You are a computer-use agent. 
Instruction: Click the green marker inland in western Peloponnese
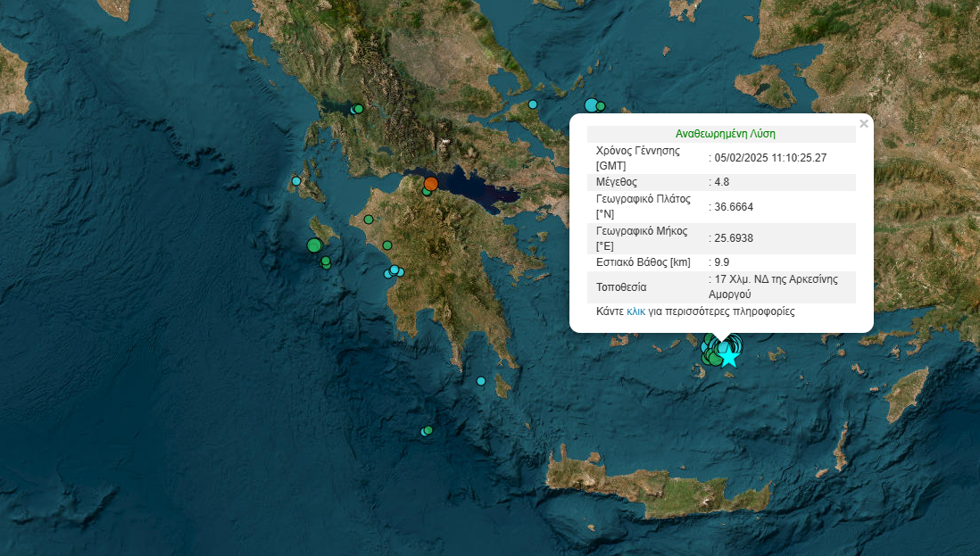387,245
